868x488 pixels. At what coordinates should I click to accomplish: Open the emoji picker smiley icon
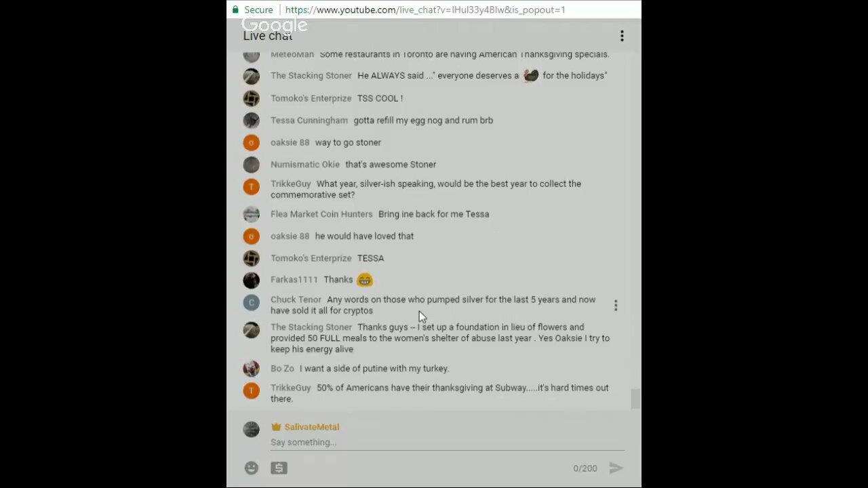click(252, 468)
